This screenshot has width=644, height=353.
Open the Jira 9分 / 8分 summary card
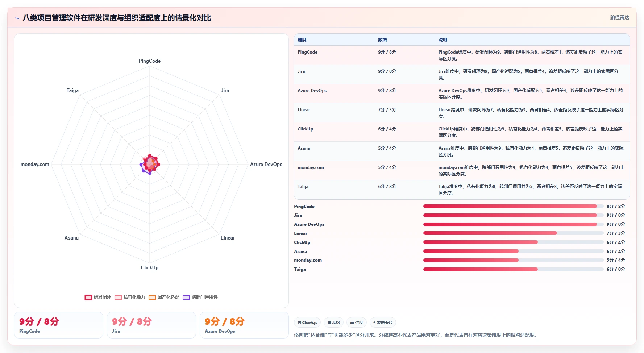click(151, 325)
